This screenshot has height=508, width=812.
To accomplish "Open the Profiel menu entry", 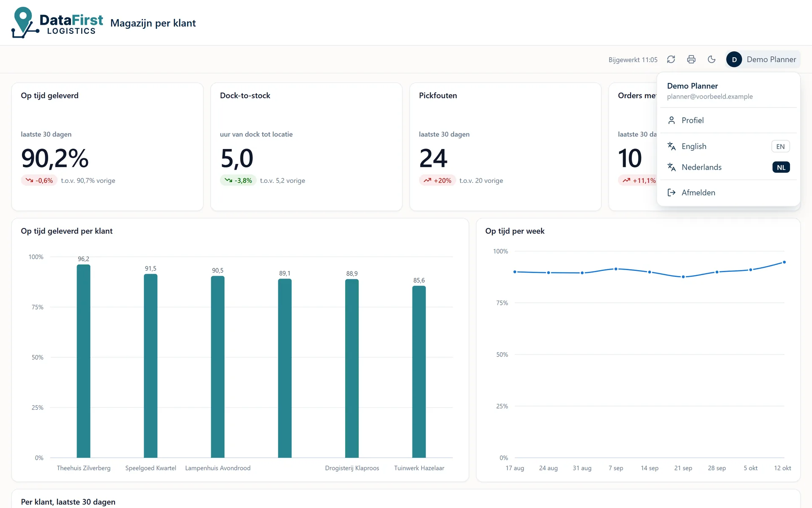I will pos(728,121).
